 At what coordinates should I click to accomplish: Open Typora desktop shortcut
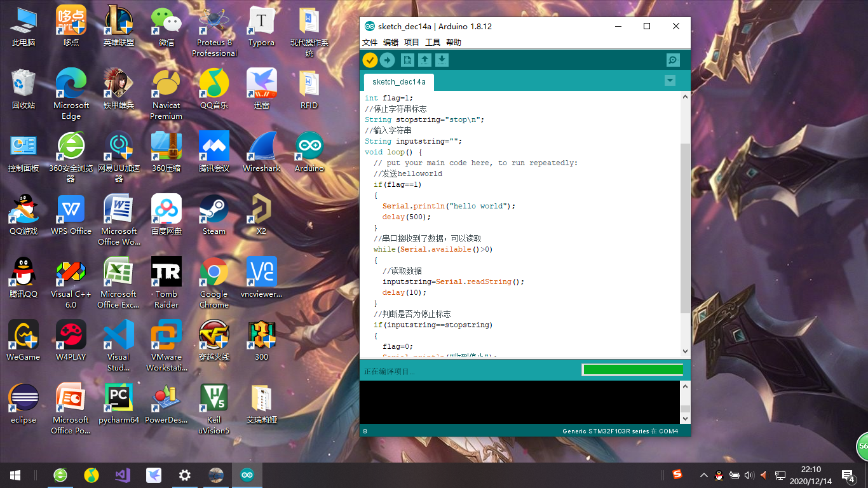262,27
